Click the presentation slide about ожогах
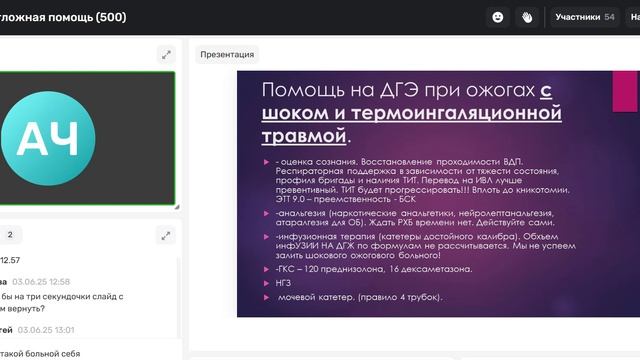This screenshot has width=640, height=360. coord(438,194)
